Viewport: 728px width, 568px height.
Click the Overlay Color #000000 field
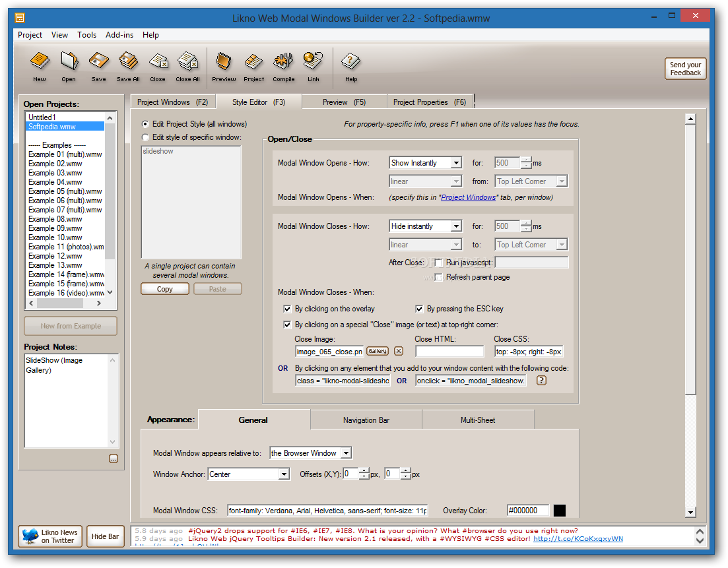(x=528, y=511)
